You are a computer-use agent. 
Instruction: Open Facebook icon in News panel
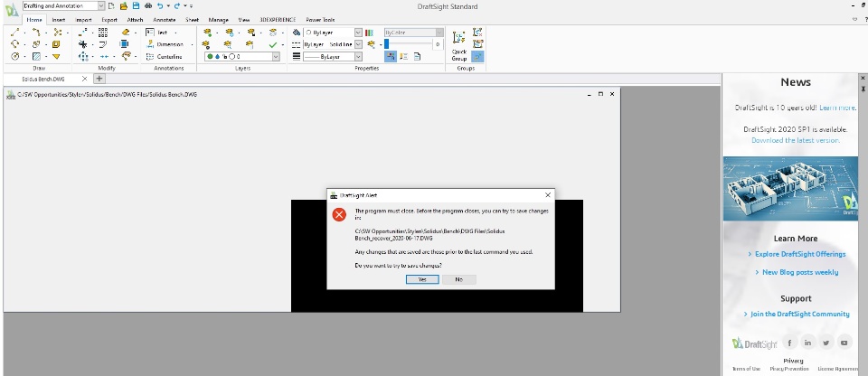point(789,343)
